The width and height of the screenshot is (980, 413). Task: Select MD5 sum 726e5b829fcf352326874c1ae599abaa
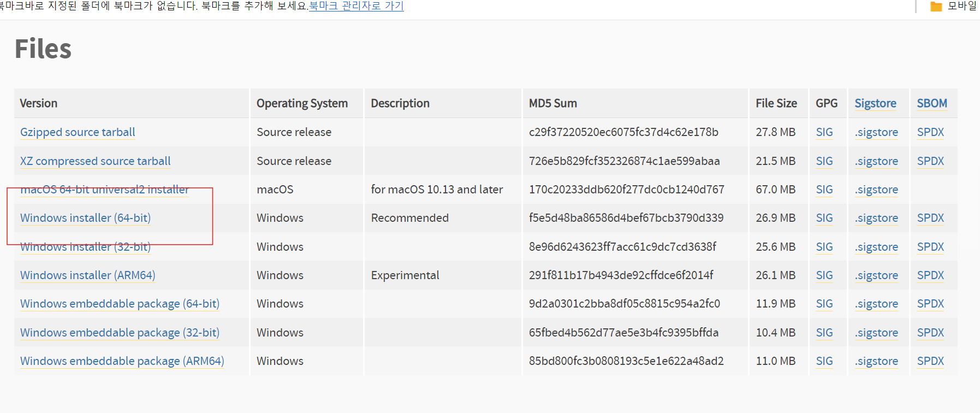point(625,161)
